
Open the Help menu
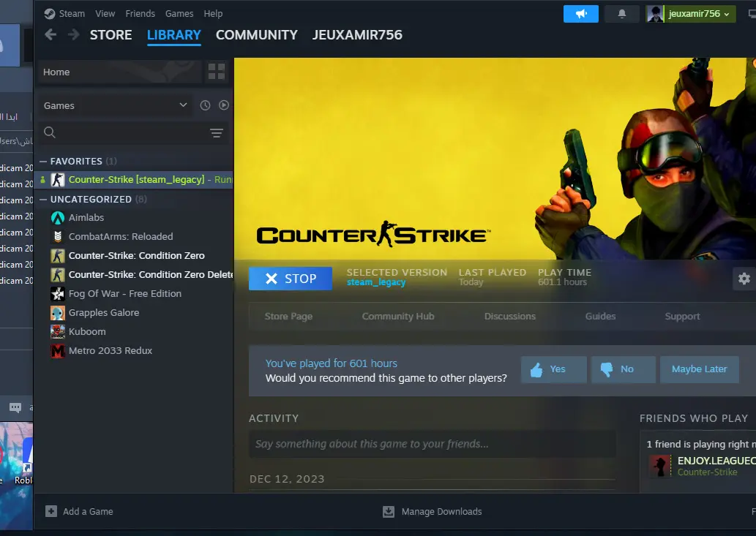(x=213, y=13)
